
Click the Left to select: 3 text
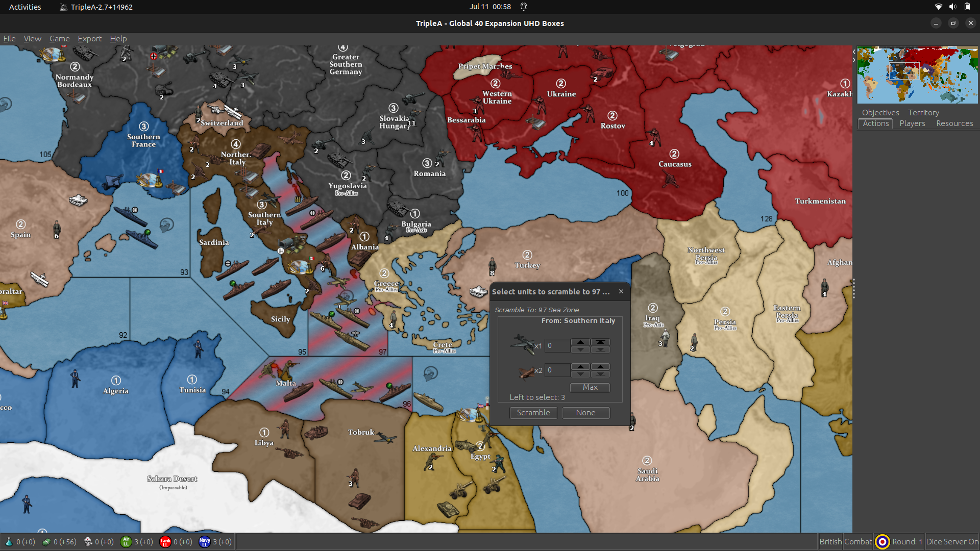coord(537,397)
